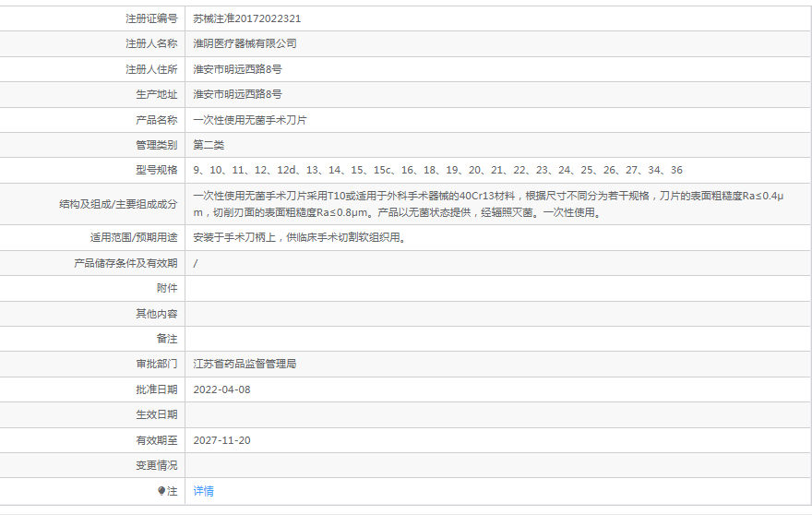The width and height of the screenshot is (812, 515).
Task: Click the 结构及组成/主要组成成分 label
Action: [118, 204]
